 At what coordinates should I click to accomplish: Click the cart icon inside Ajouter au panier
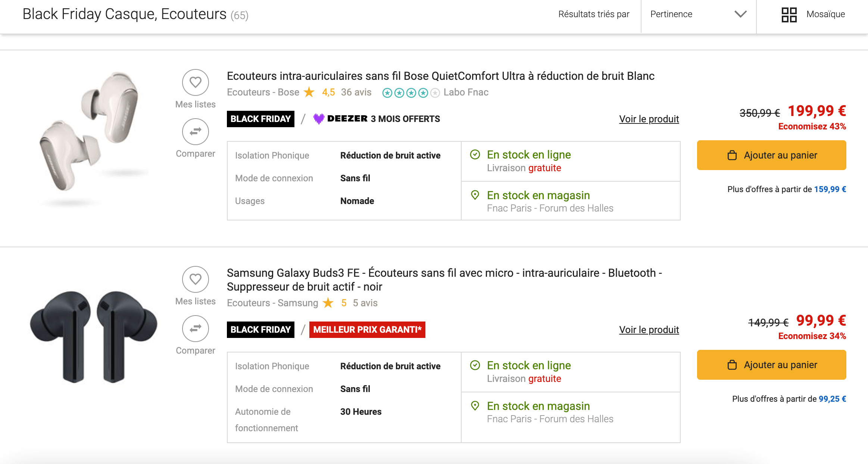732,155
